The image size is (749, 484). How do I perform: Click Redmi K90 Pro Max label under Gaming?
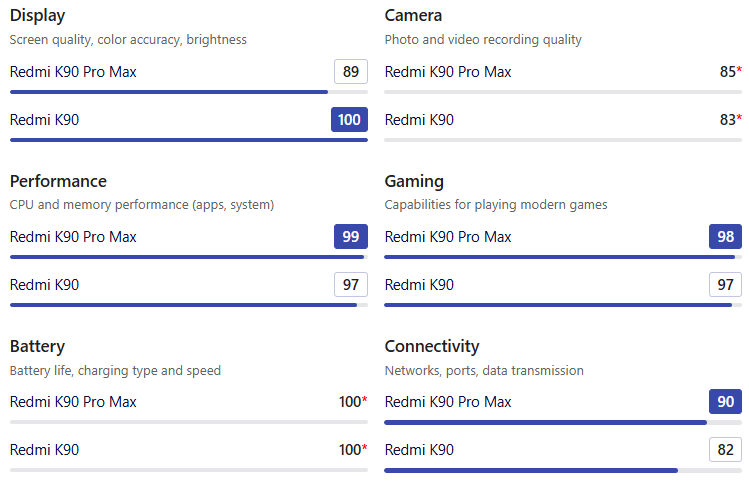448,237
